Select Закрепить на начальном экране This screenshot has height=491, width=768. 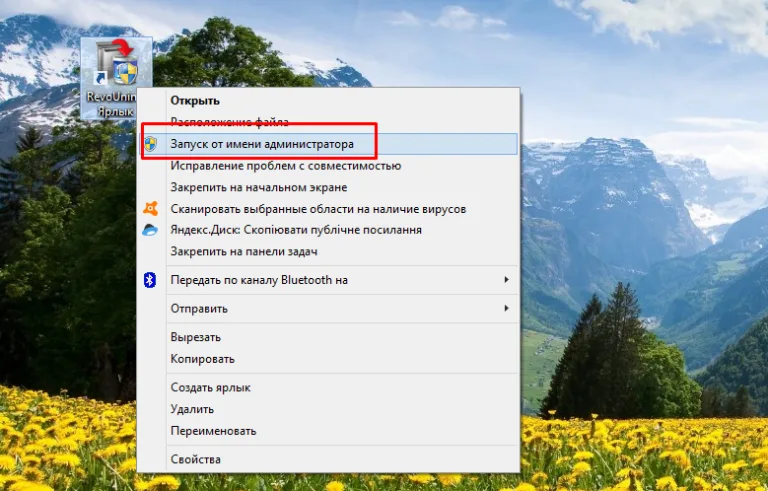pyautogui.click(x=328, y=187)
